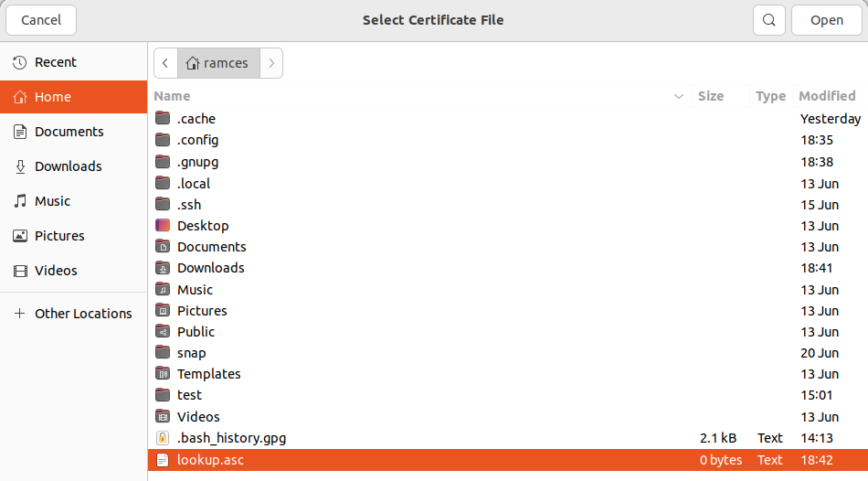The width and height of the screenshot is (868, 481).
Task: Open Downloads in the sidebar
Action: coord(74,166)
